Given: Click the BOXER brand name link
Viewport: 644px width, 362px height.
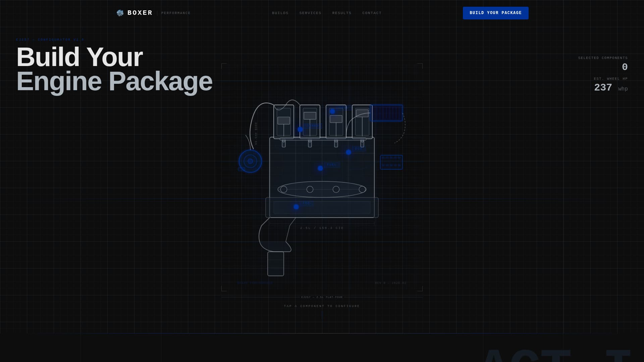Looking at the screenshot, I should pos(140,13).
